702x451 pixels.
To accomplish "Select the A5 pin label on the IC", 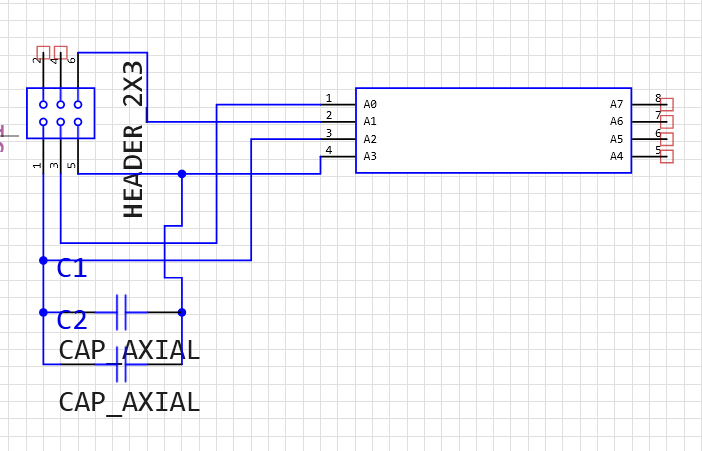I will [616, 139].
